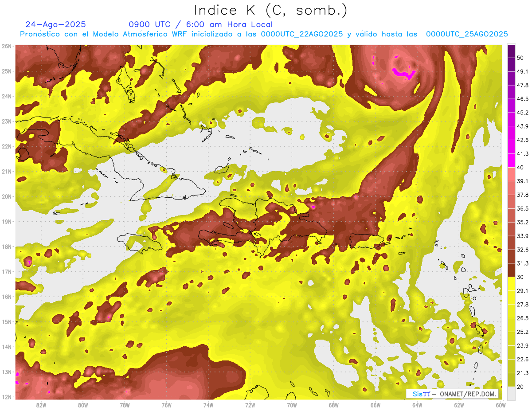Click the colorbar value "31.3"

click(523, 263)
